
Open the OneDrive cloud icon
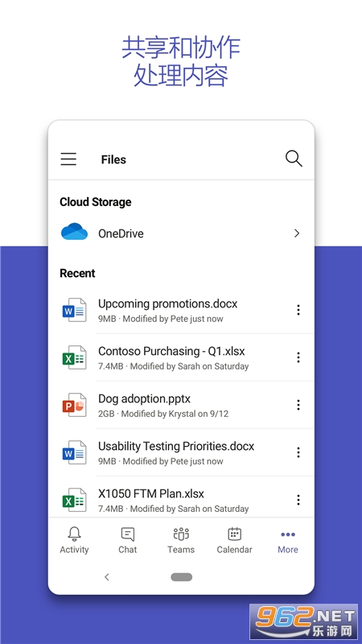click(74, 232)
